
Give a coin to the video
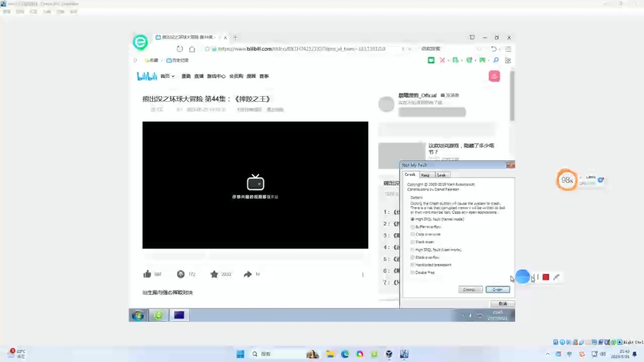pyautogui.click(x=180, y=274)
